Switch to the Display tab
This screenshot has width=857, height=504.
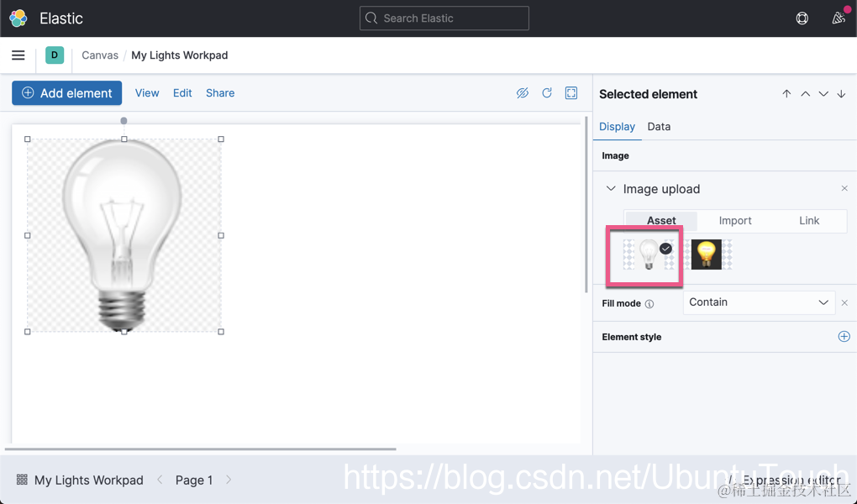617,127
